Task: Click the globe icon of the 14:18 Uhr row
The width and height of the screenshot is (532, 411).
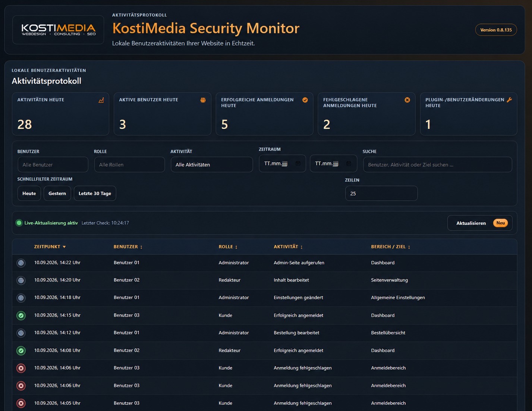Action: pos(21,298)
